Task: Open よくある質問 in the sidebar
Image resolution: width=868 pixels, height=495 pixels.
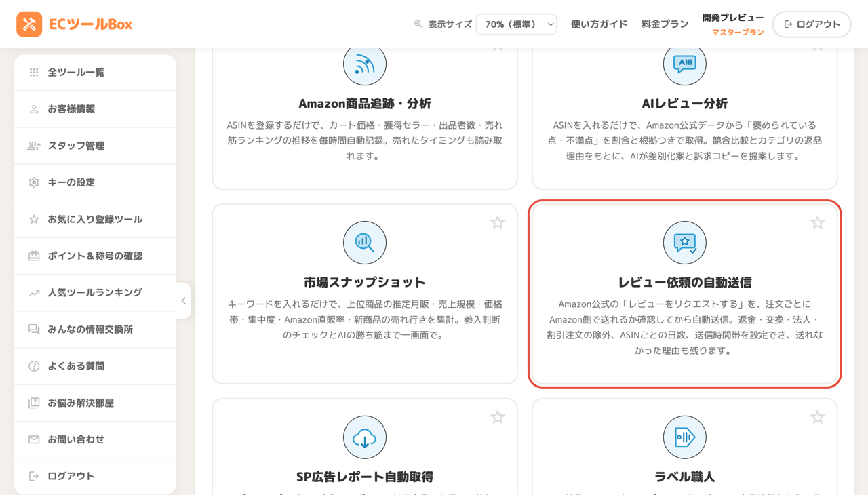Action: click(95, 366)
